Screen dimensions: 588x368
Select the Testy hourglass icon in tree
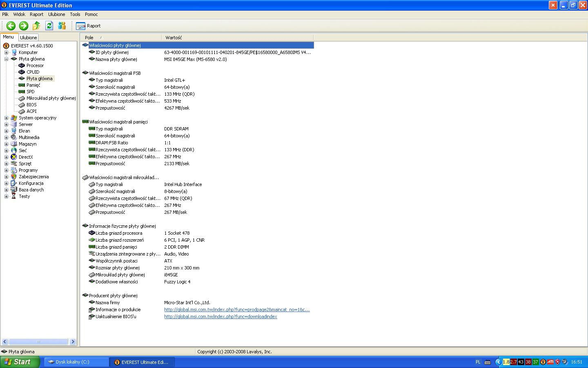coord(14,196)
